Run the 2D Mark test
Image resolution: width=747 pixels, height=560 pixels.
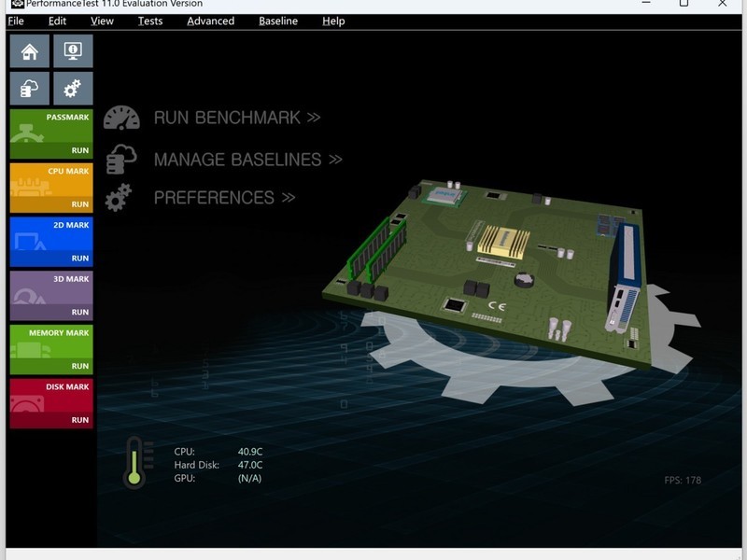click(80, 259)
